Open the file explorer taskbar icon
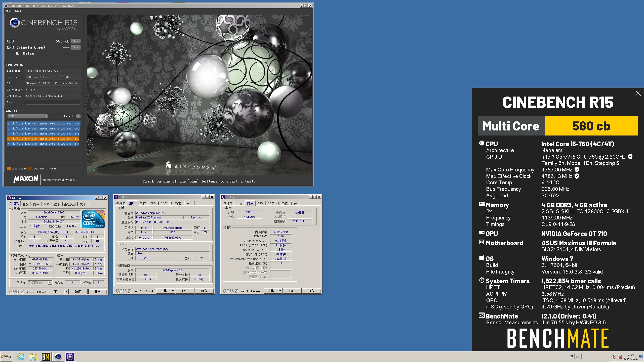Viewport: 644px width, 362px height. [x=33, y=356]
